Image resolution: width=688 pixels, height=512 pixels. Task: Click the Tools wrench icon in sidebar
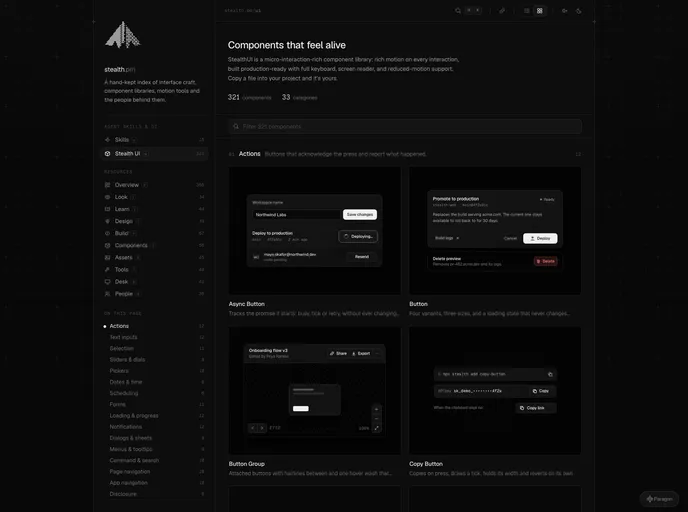coord(108,269)
